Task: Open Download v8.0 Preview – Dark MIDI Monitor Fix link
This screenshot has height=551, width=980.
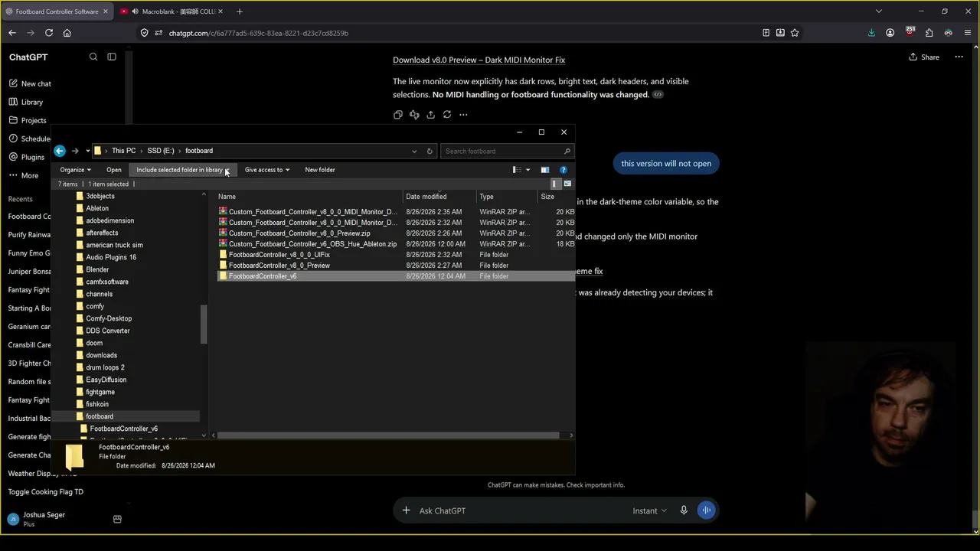Action: 479,60
